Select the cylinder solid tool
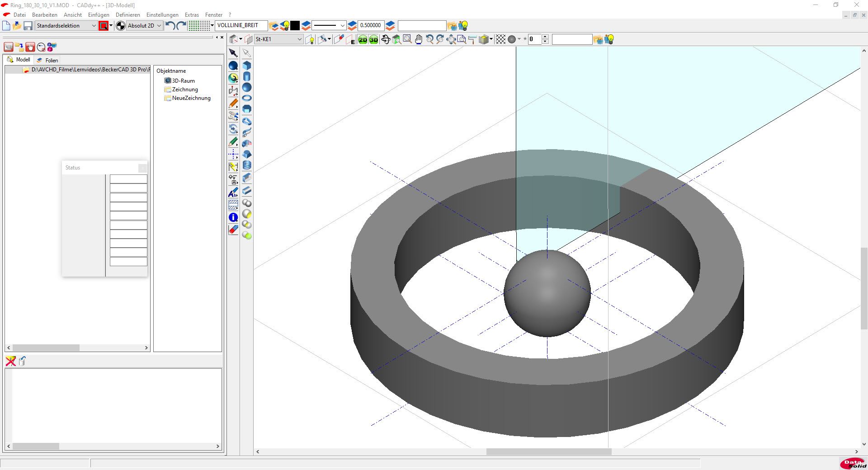868x470 pixels. pyautogui.click(x=247, y=76)
